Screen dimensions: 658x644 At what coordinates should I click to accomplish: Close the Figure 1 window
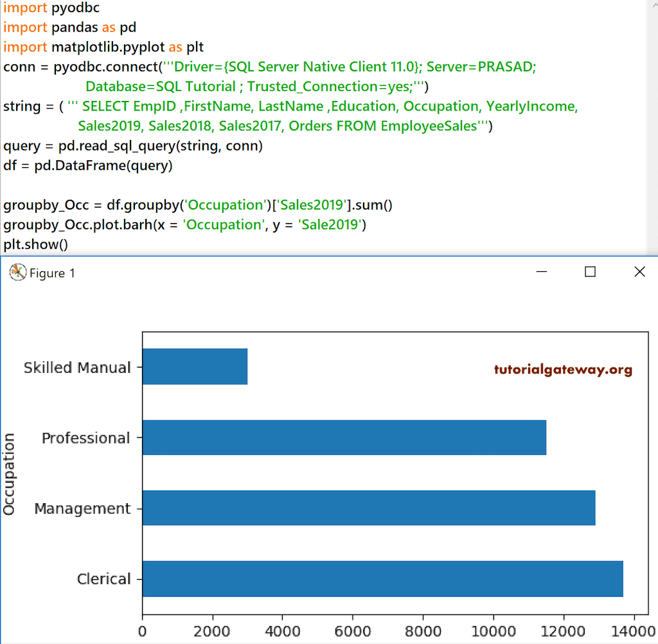[639, 272]
